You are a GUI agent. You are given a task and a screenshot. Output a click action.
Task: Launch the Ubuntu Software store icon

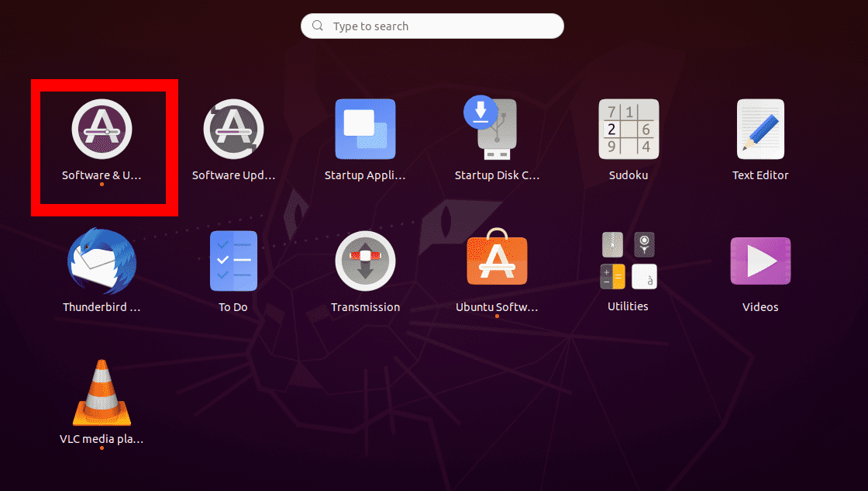click(497, 260)
